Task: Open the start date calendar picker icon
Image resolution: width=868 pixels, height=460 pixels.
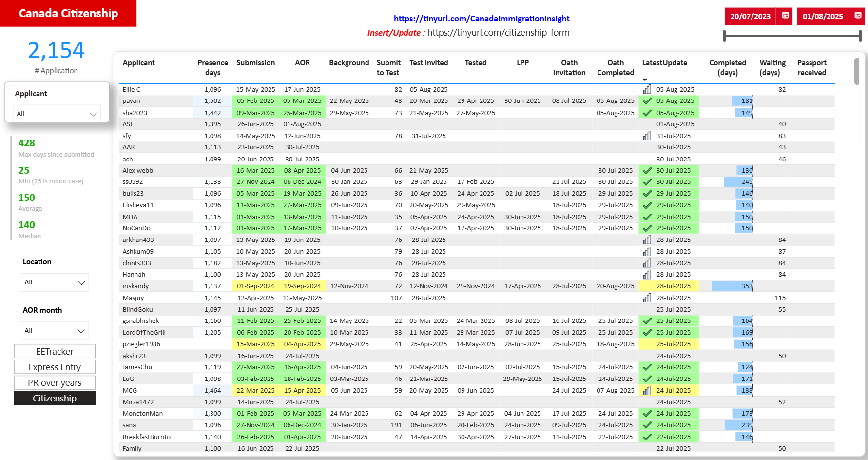Action: pos(785,16)
